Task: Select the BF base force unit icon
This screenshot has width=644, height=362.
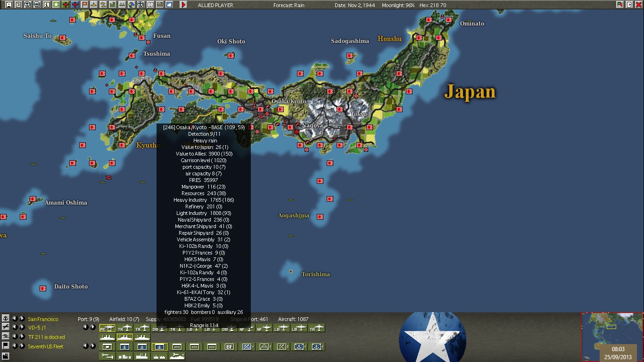Action: point(229,347)
